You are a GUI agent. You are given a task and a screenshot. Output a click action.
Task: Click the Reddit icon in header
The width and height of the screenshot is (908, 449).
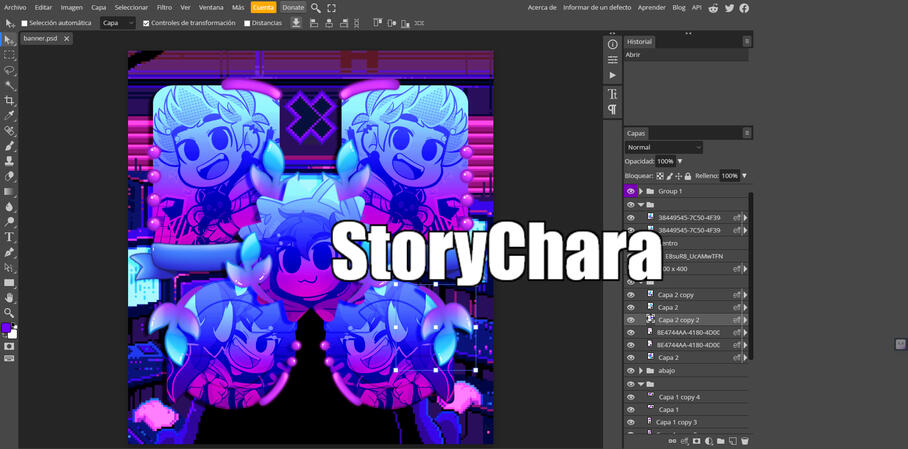(713, 8)
